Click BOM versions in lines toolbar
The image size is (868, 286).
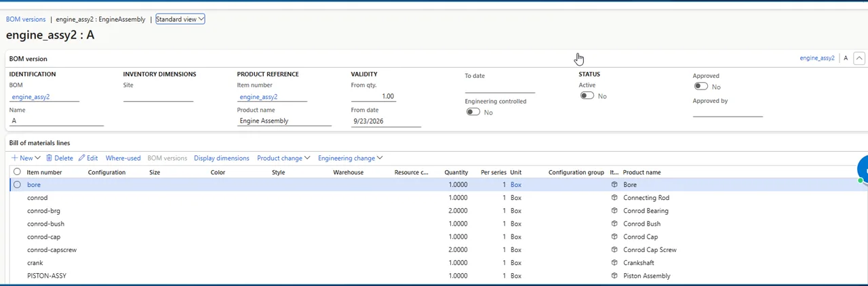[x=167, y=158]
